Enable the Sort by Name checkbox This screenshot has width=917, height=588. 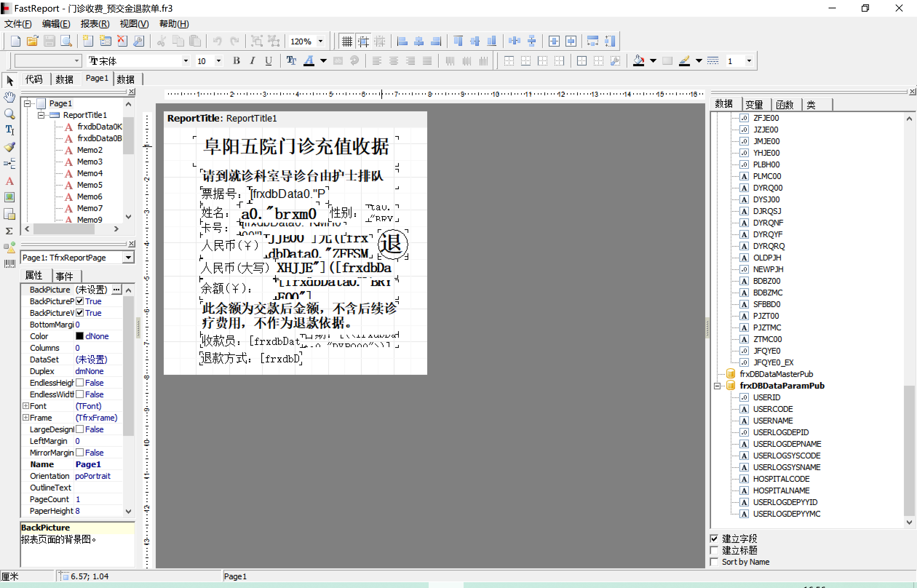(714, 562)
